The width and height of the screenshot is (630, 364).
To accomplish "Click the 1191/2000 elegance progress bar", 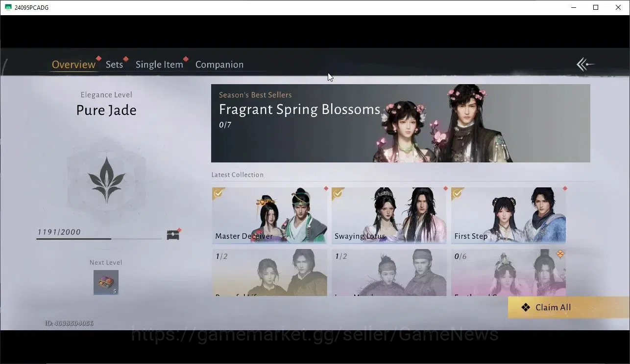I will (99, 239).
